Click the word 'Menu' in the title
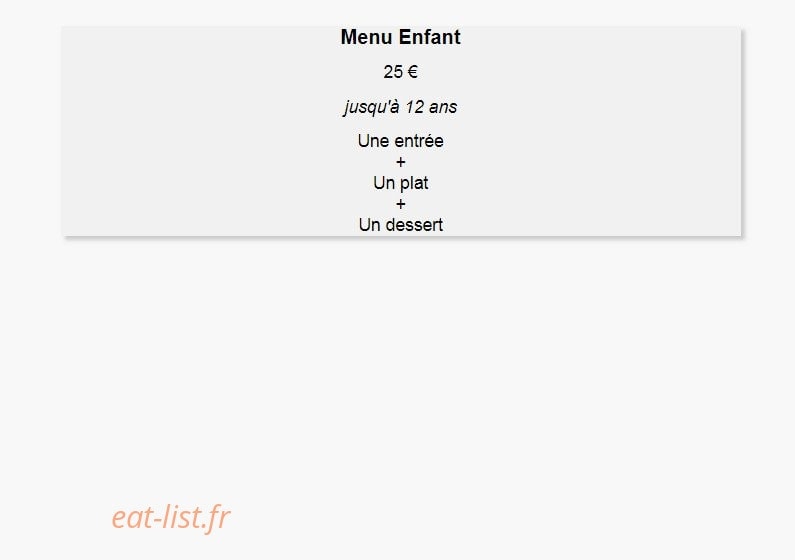Image resolution: width=795 pixels, height=560 pixels. click(x=367, y=37)
